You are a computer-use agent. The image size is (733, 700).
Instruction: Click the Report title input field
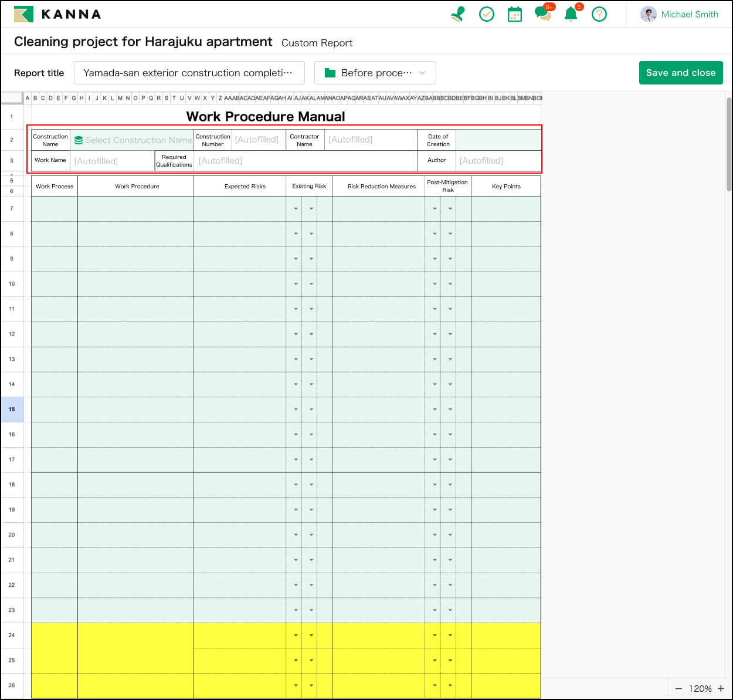click(x=189, y=73)
